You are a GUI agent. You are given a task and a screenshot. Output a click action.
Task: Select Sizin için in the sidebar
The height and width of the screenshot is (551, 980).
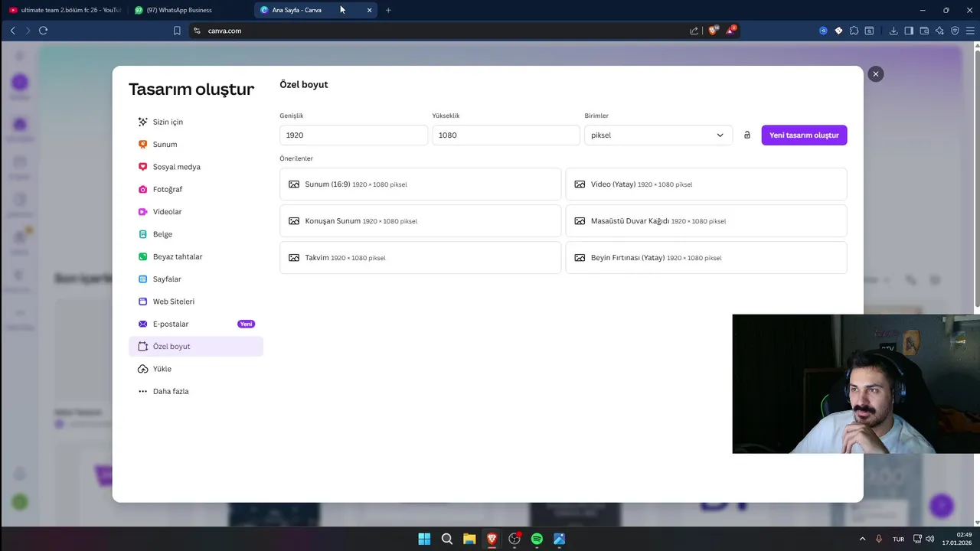(x=196, y=122)
